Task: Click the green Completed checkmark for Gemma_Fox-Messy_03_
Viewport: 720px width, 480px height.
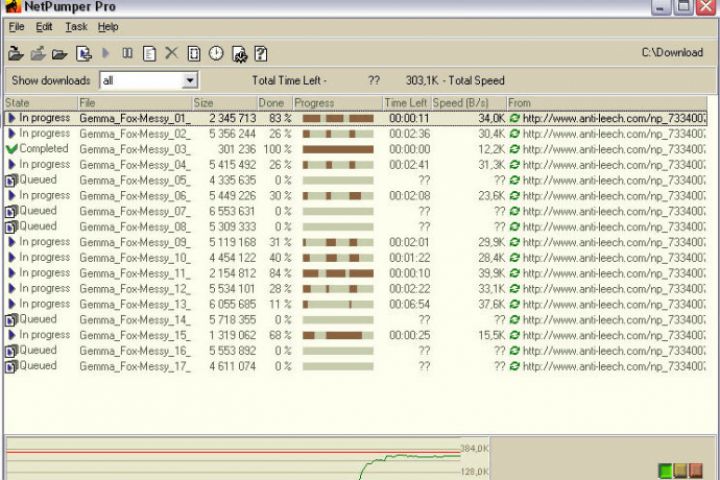Action: point(11,149)
